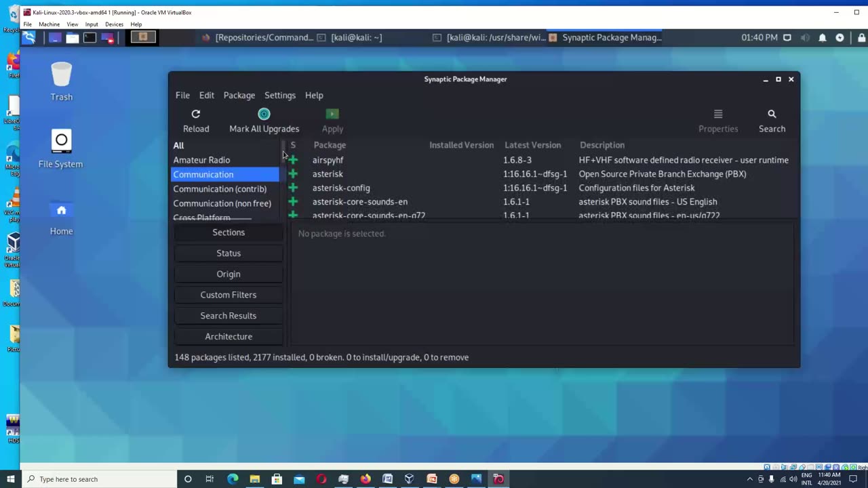Click status marker for asterisk-config package
The image size is (868, 488).
293,188
